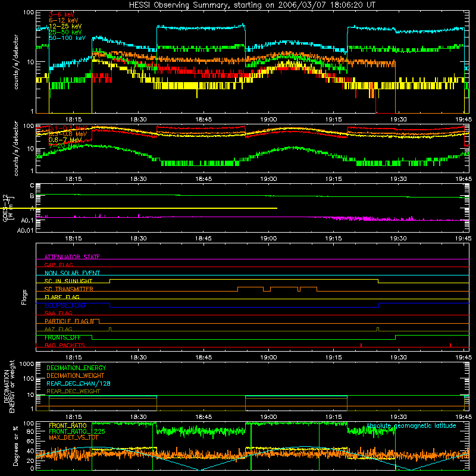
Task: Click the B class tick label on GOES axis
Action: pos(32,196)
